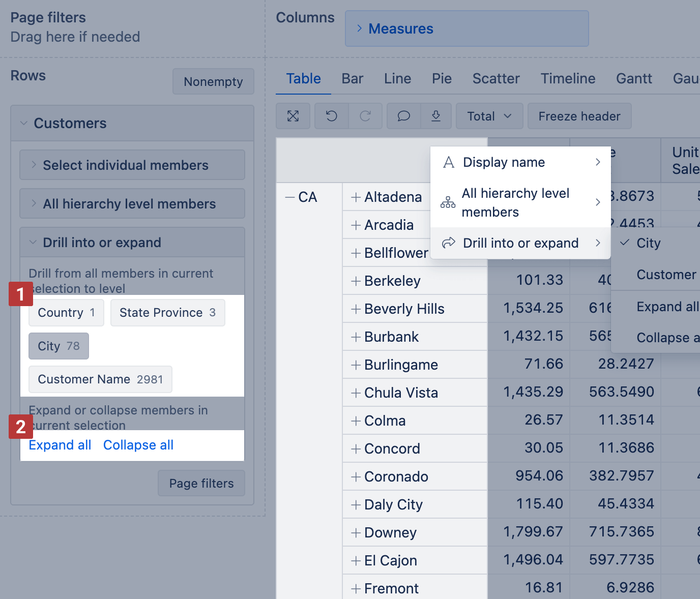
Task: Open the comment speech bubble icon
Action: (404, 116)
